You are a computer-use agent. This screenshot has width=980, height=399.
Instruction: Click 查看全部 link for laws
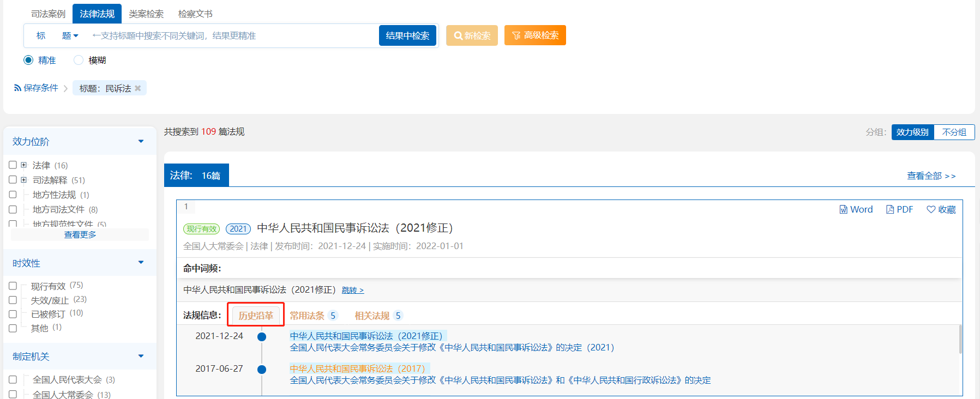point(931,176)
